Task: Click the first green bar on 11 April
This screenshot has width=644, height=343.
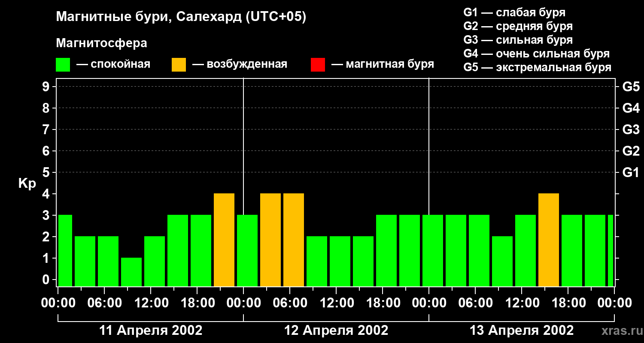Action: pos(65,251)
